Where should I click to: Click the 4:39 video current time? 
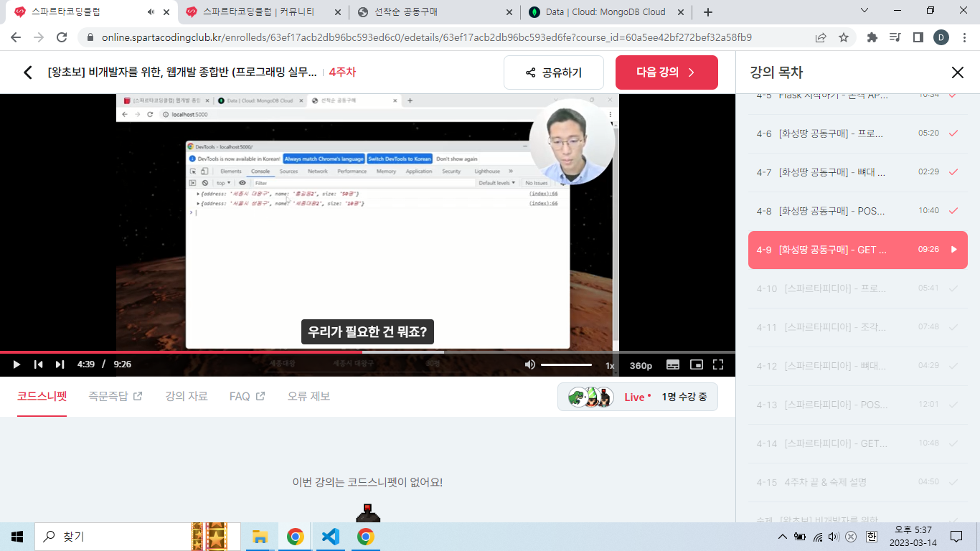[x=86, y=364]
